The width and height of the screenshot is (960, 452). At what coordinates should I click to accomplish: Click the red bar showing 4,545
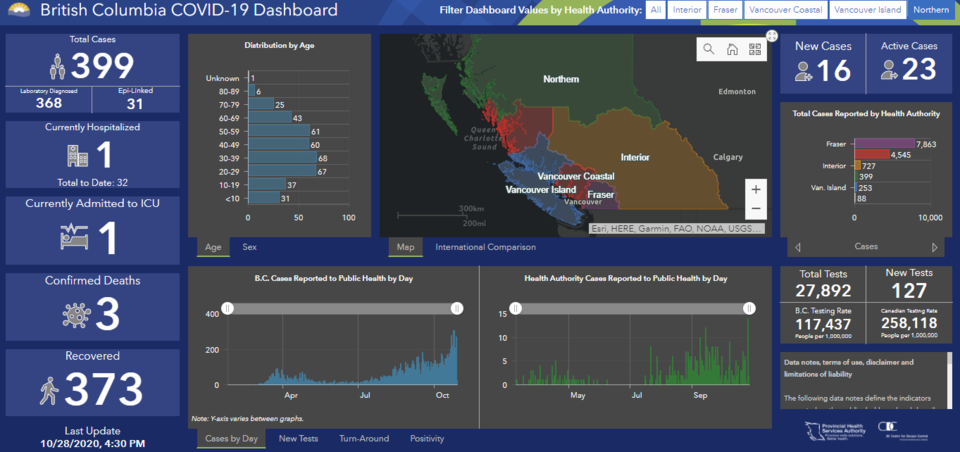[x=872, y=154]
